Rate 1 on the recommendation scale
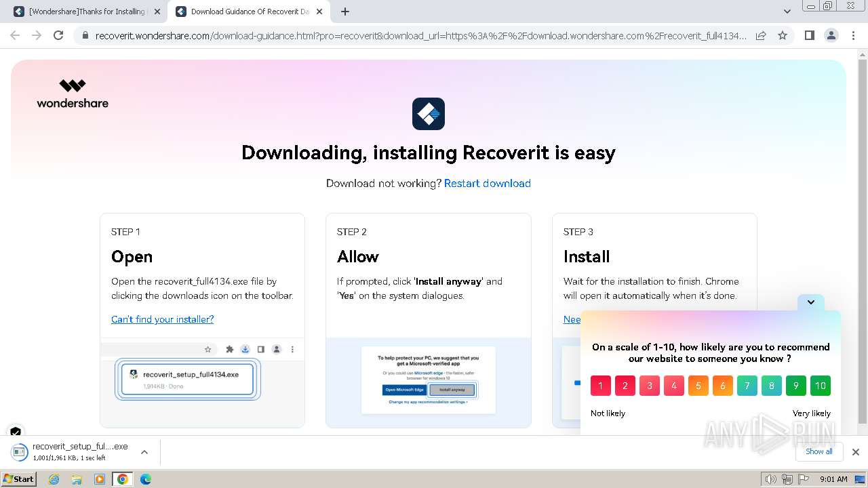 pos(601,386)
